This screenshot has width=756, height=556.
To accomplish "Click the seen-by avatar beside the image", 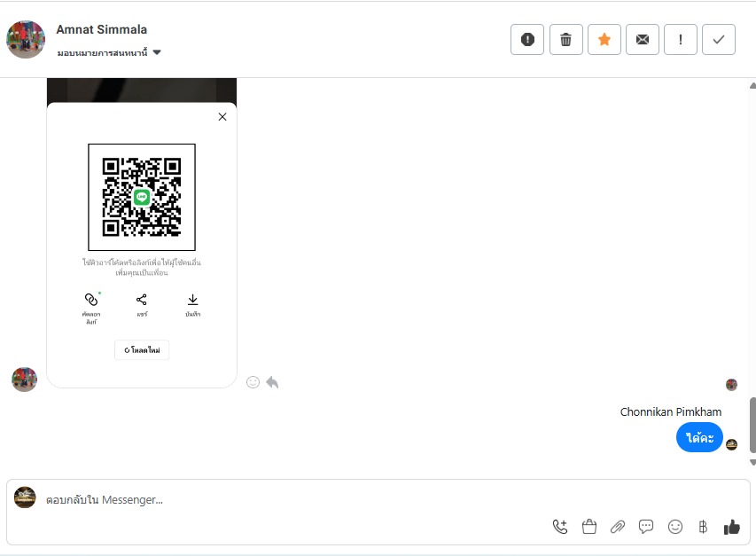I will pos(731,384).
